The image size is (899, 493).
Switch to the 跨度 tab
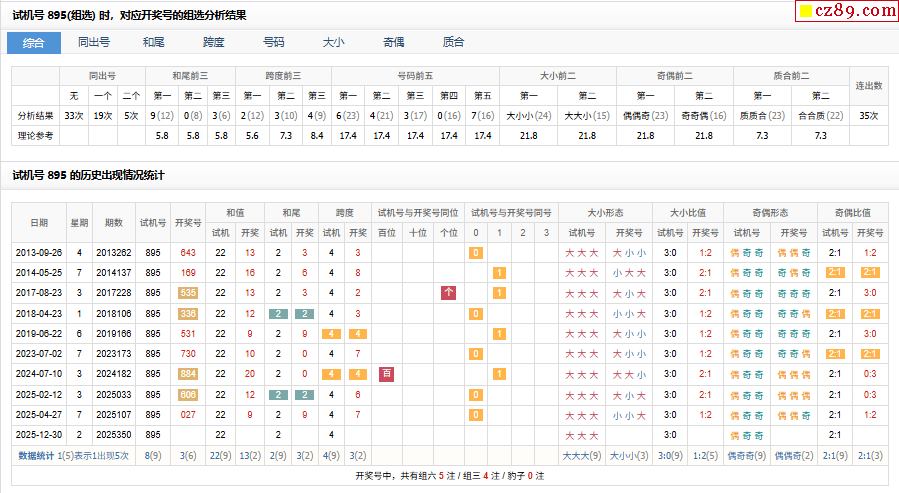point(214,43)
